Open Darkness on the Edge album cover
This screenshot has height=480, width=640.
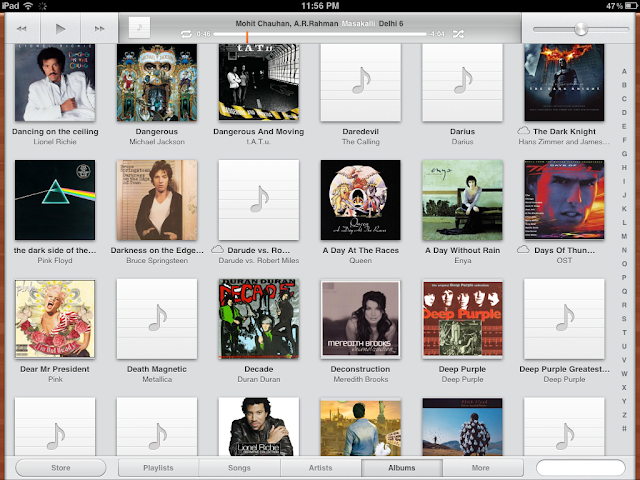click(x=157, y=200)
